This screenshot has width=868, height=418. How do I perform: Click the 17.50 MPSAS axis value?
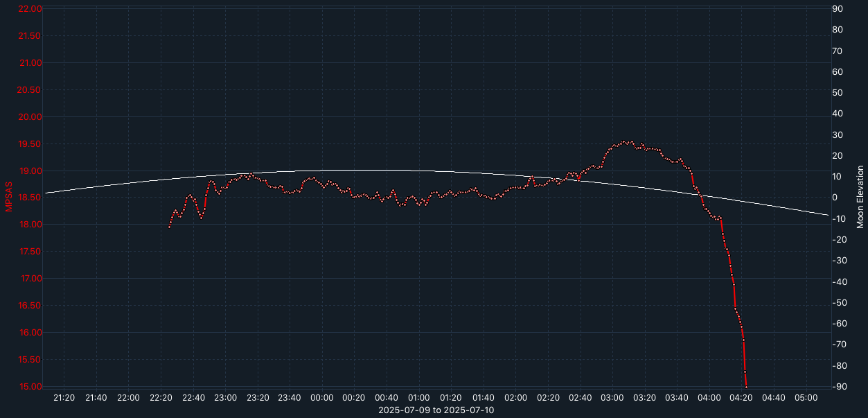click(x=30, y=252)
